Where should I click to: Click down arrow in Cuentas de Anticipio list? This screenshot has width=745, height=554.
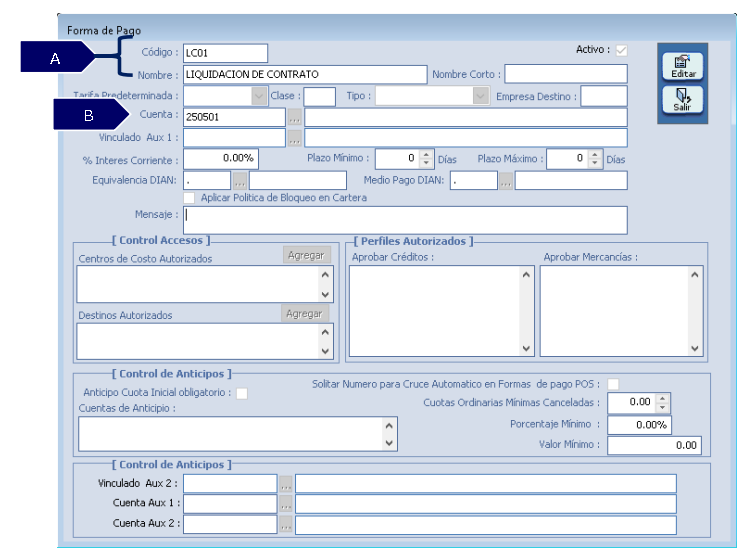click(389, 443)
